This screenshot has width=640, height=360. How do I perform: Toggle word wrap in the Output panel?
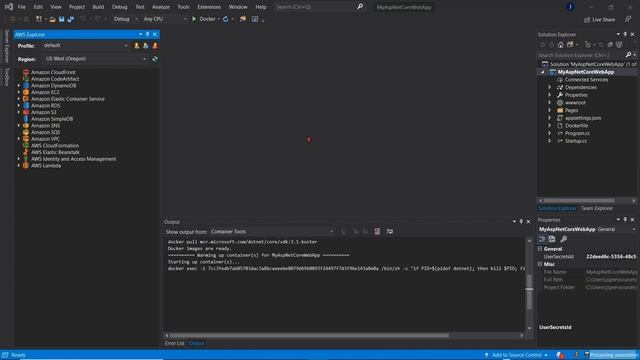click(390, 231)
